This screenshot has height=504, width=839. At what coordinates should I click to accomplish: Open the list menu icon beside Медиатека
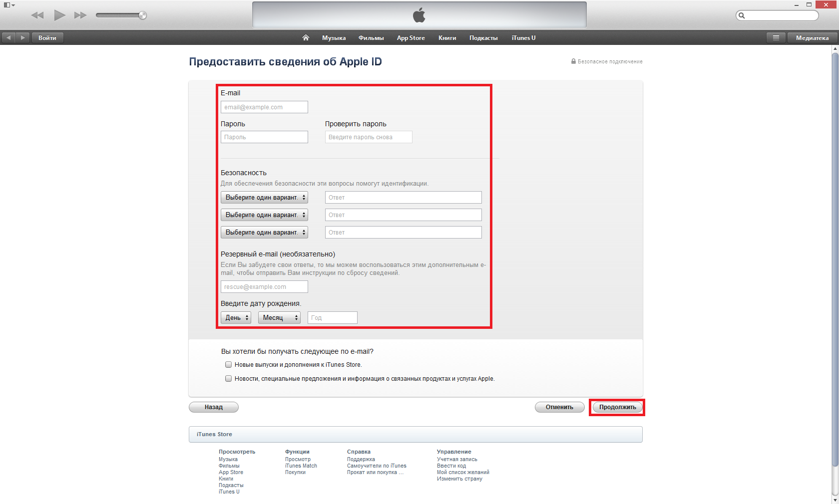[776, 38]
